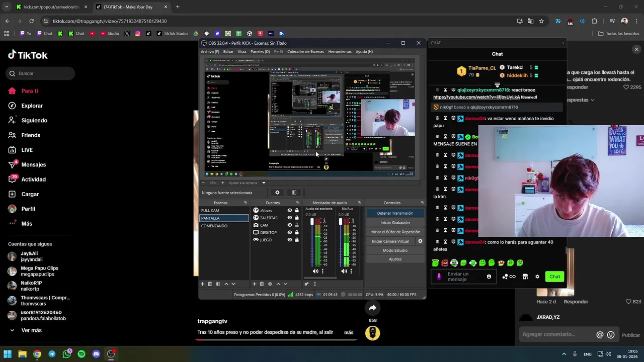Pop out the Controles dock icon
The image size is (644, 362).
422,203
